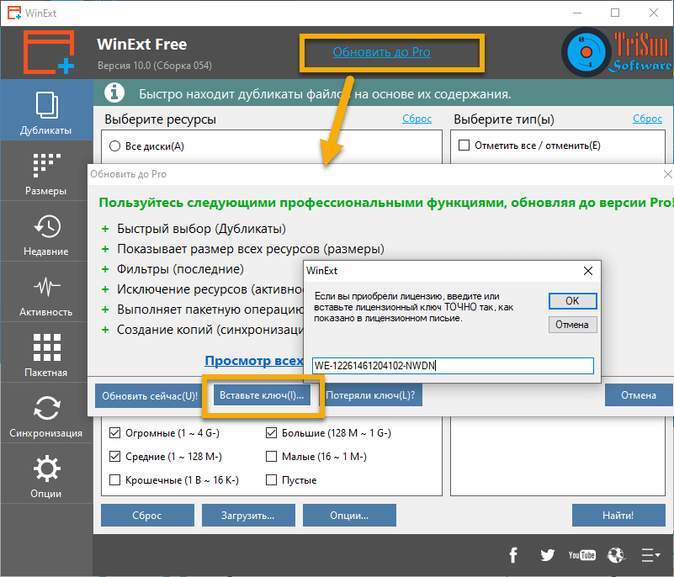Uncheck the Огромные (1 ~ 4 G-) checkbox
This screenshot has height=577, width=674.
[x=115, y=433]
